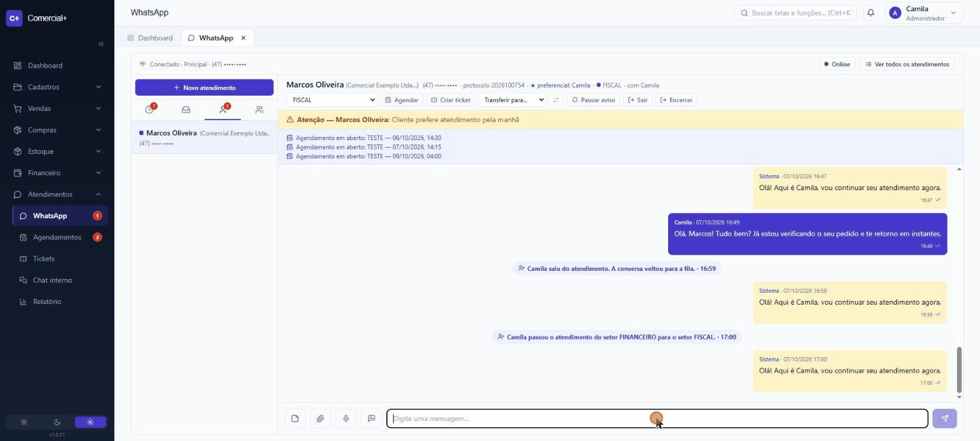The height and width of the screenshot is (441, 980).
Task: Focus the Digite uma mensagem field
Action: (657, 418)
